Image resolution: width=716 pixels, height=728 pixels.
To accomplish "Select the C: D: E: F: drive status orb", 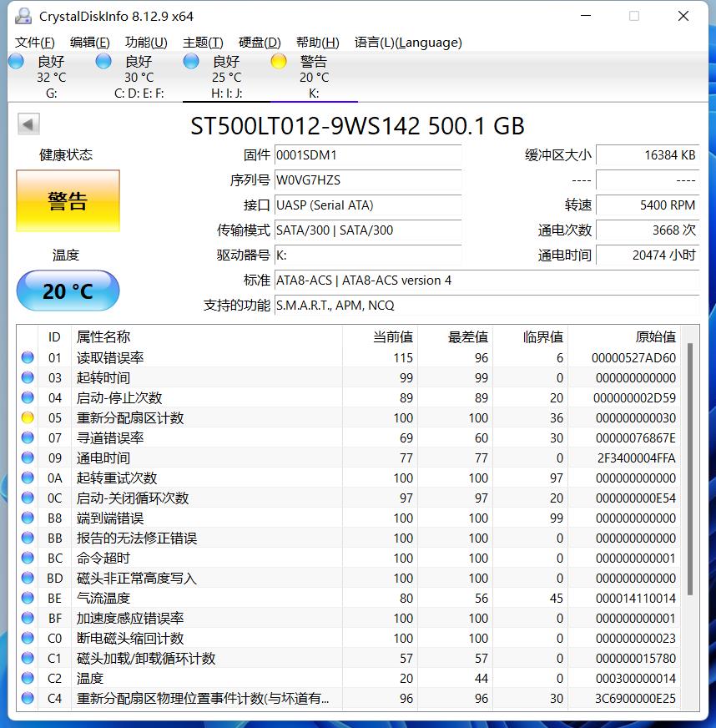I will point(103,61).
